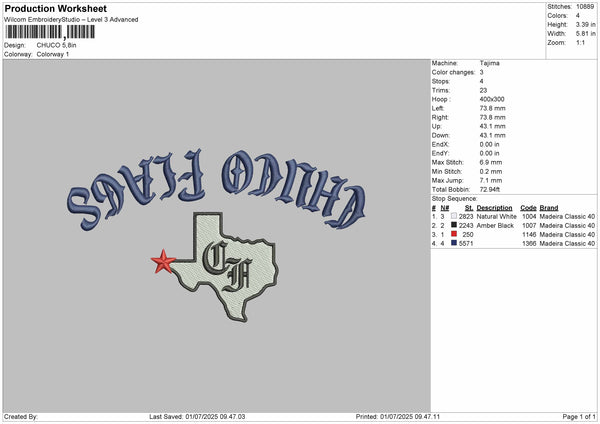Screen dimensions: 600x424
Task: Click the Zoom value 1:1
Action: point(580,42)
